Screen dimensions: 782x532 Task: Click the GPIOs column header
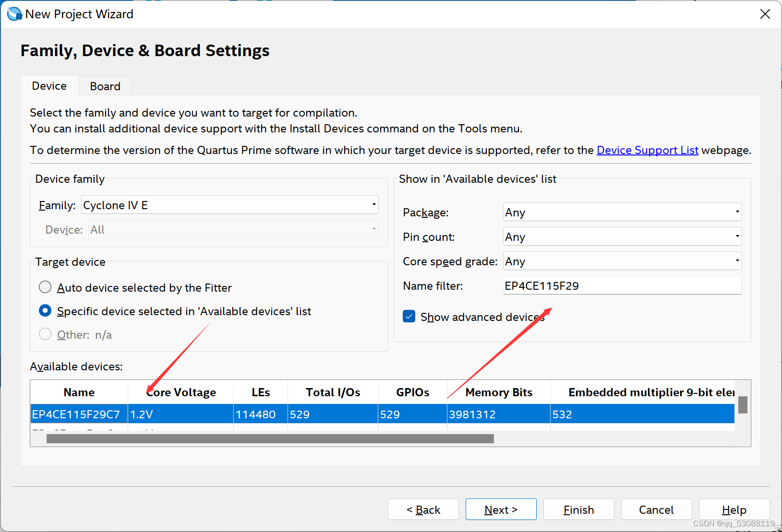click(x=412, y=392)
